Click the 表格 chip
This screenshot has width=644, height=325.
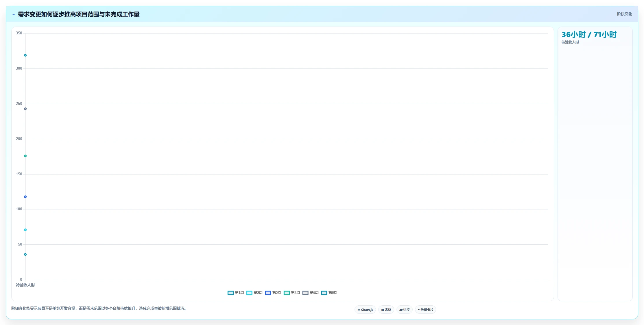tap(386, 310)
